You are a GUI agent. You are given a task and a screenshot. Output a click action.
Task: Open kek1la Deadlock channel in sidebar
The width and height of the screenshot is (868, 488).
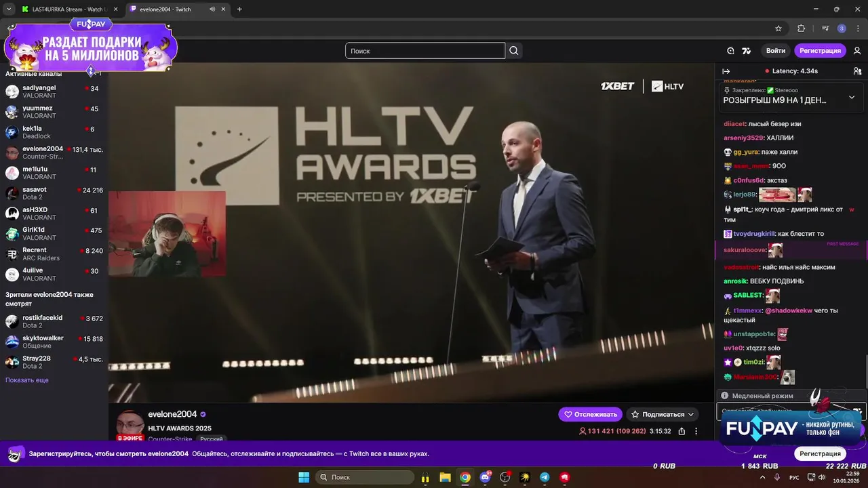click(x=54, y=132)
